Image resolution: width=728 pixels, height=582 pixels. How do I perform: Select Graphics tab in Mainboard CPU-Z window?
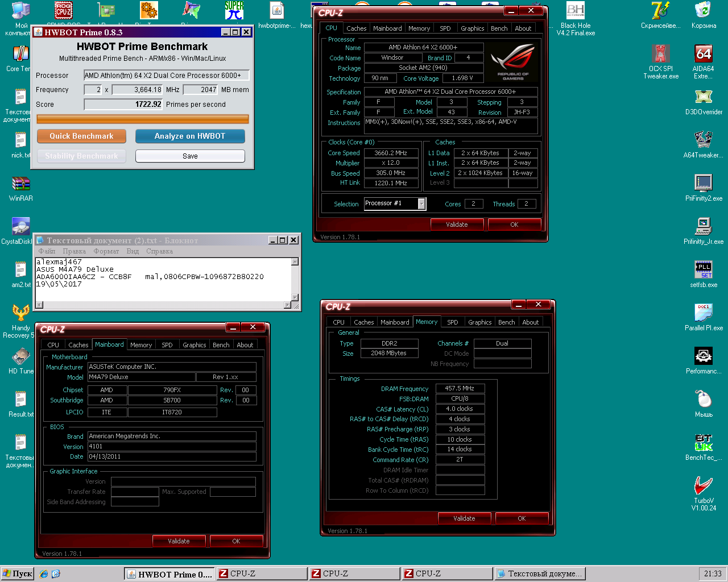tap(194, 344)
